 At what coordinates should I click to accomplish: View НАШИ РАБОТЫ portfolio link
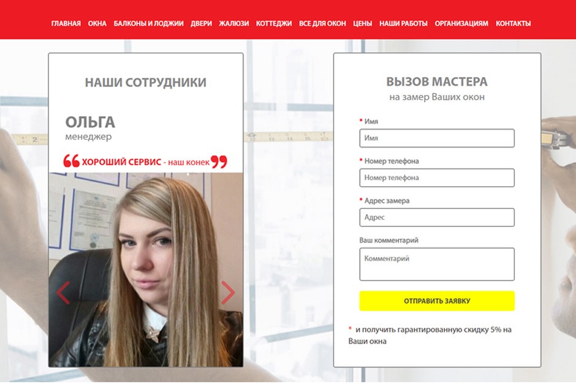pyautogui.click(x=403, y=23)
